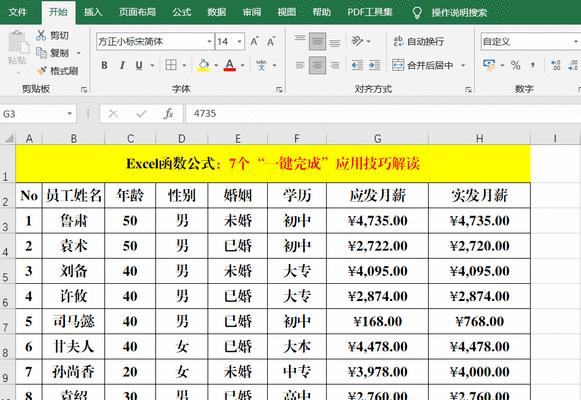This screenshot has height=400, width=581.
Task: Click the percent style icon
Action: 515,66
